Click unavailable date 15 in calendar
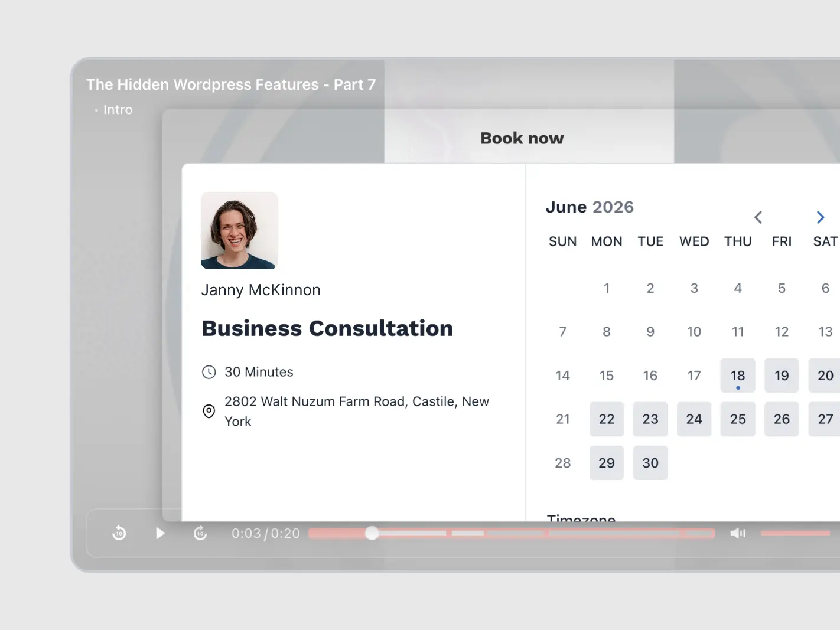The image size is (840, 630). pos(607,376)
